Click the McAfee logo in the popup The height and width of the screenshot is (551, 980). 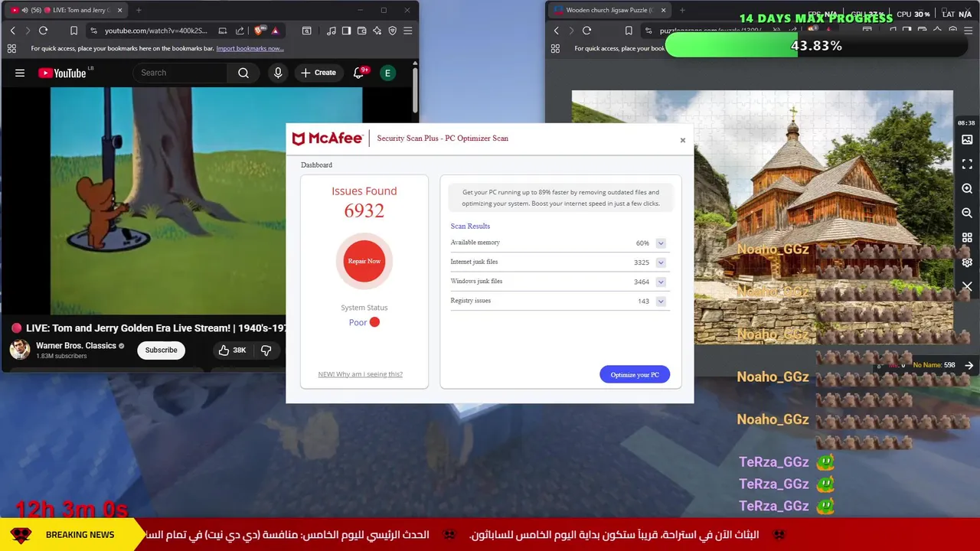click(x=328, y=139)
